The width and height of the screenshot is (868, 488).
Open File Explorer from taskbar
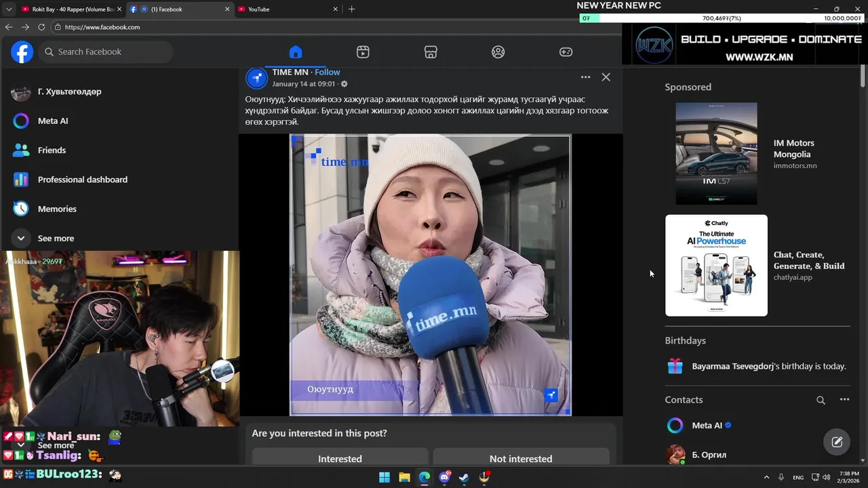coord(404,477)
